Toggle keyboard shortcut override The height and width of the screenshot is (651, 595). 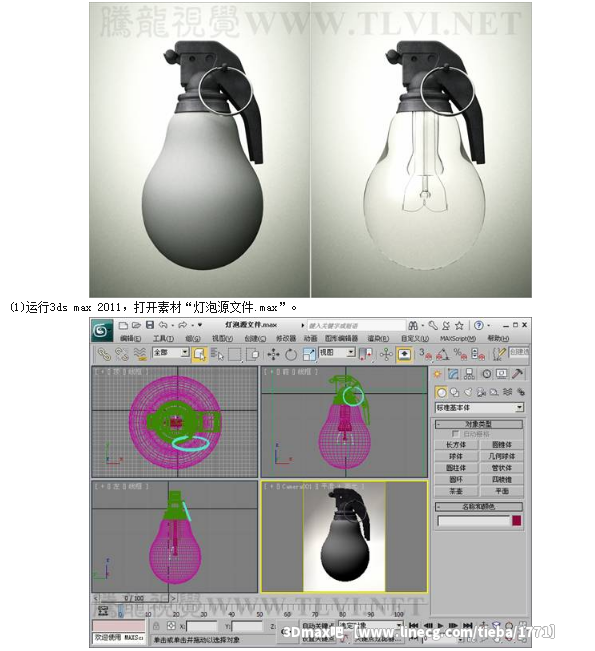[x=404, y=354]
